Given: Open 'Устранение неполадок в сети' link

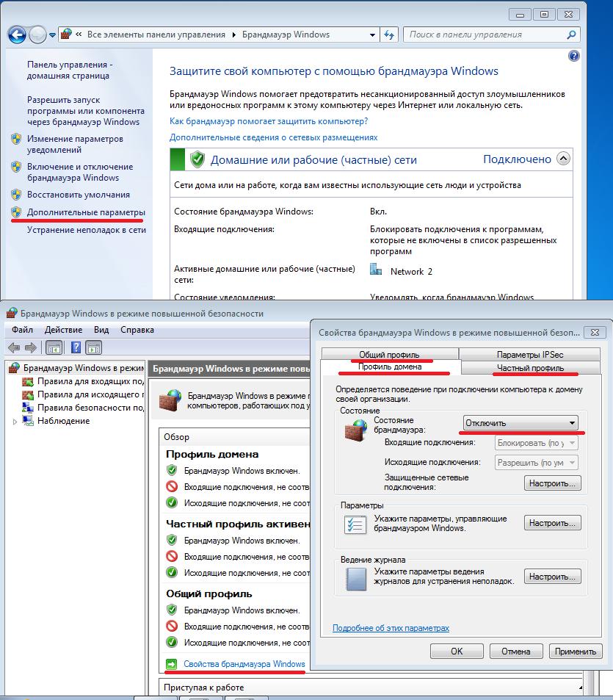Looking at the screenshot, I should [x=87, y=230].
